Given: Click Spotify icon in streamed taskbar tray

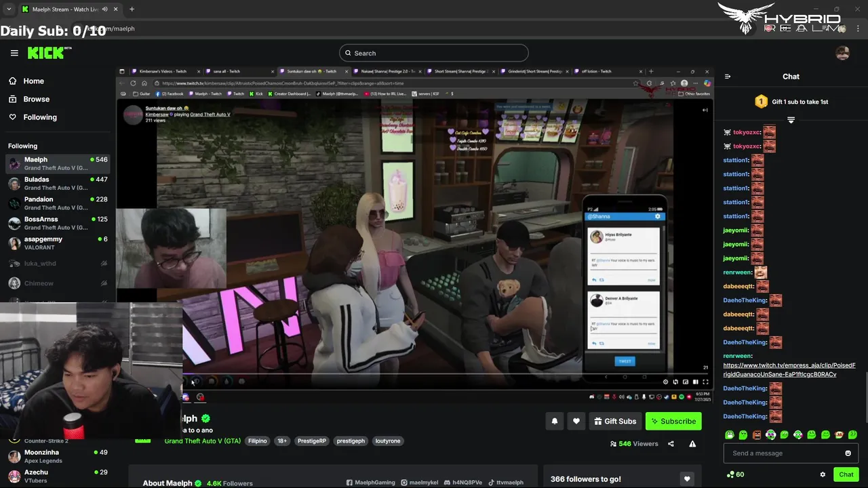Looking at the screenshot, I should click(x=682, y=397).
